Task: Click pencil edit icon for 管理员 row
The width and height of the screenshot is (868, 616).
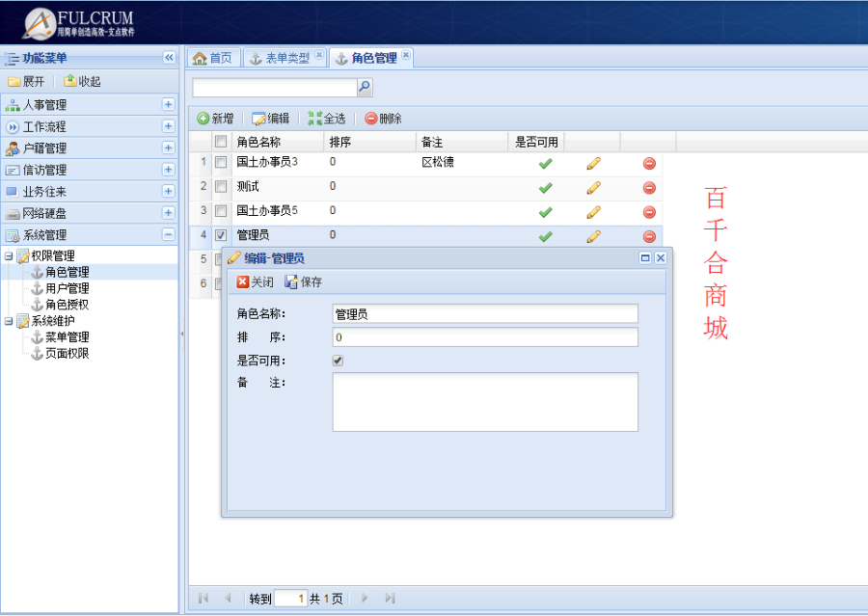Action: [593, 236]
